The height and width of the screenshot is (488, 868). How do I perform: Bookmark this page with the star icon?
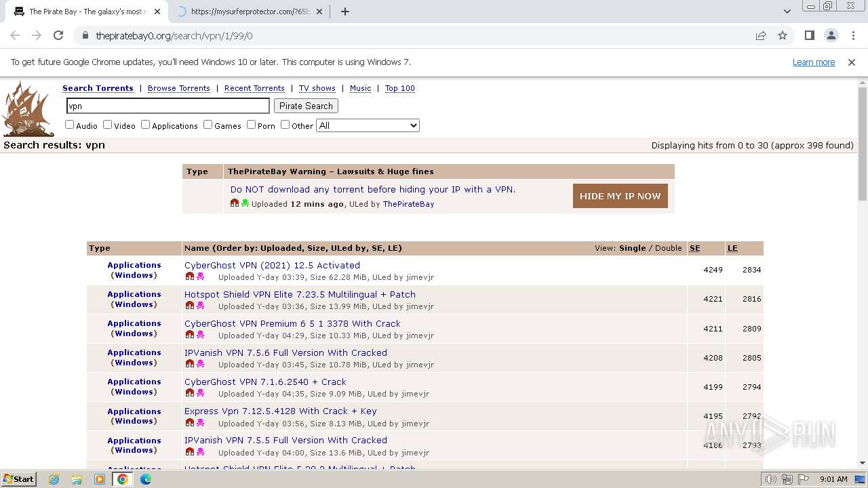[x=783, y=35]
